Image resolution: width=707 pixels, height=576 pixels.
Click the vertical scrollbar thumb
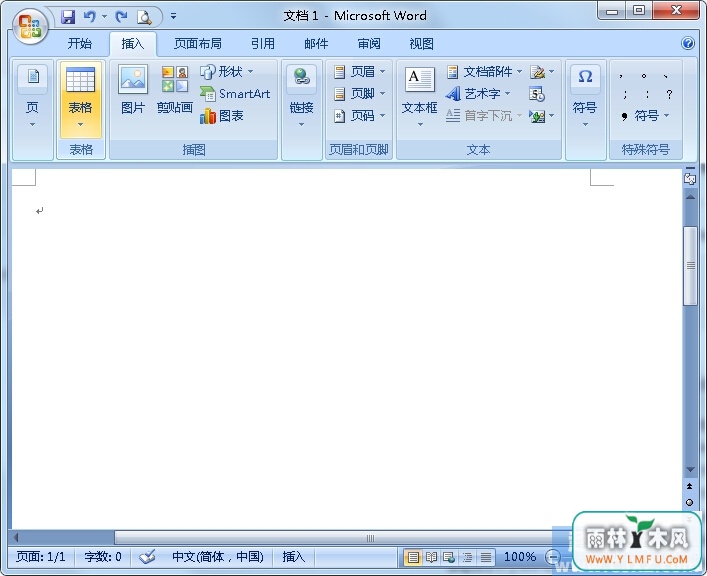690,266
